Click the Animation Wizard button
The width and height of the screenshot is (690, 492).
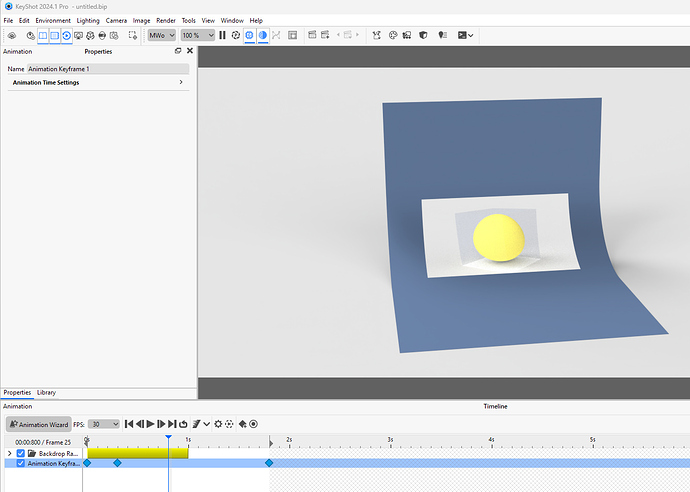[39, 424]
